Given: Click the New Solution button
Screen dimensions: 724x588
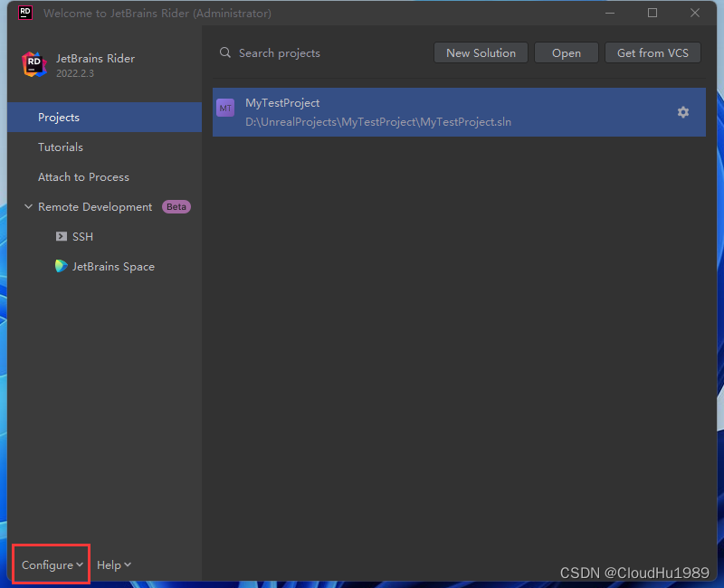Looking at the screenshot, I should point(481,53).
